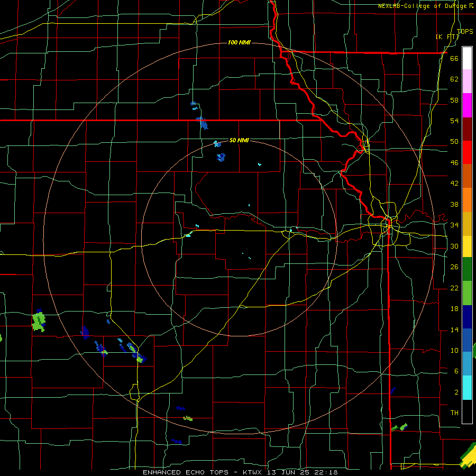This screenshot has width=476, height=476.
Task: Pick the dark red (maroon) legend swatch
Action: (467, 129)
